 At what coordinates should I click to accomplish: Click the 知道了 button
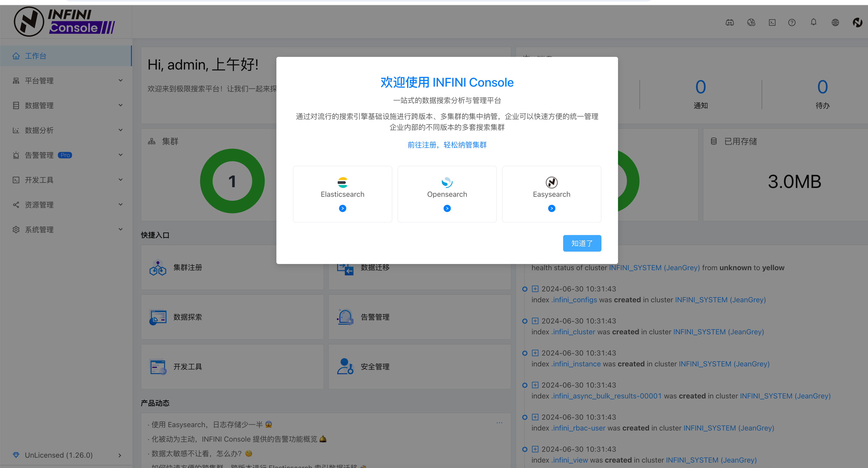(x=582, y=243)
